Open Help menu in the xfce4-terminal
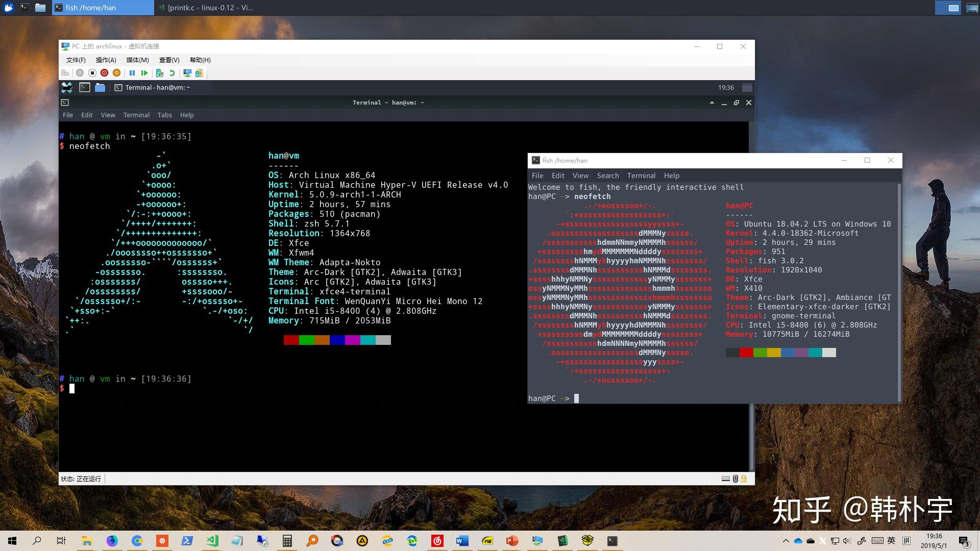Image resolution: width=980 pixels, height=551 pixels. (x=187, y=115)
